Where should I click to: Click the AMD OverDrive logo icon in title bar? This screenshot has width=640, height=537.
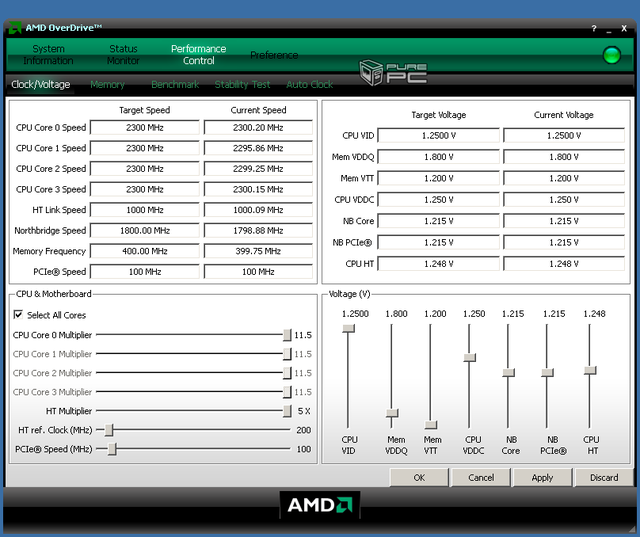15,28
